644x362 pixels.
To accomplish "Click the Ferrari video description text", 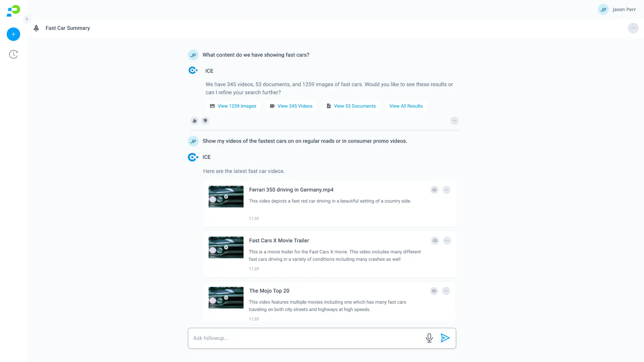I will [330, 201].
